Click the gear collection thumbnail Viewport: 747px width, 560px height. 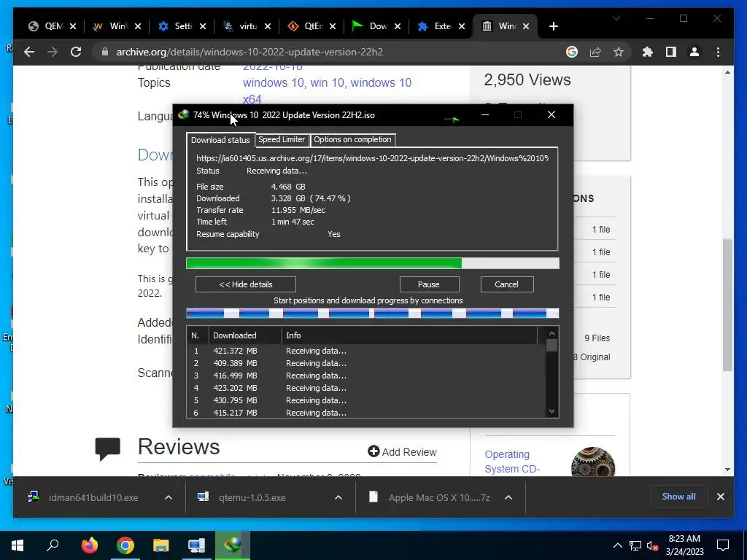tap(592, 462)
